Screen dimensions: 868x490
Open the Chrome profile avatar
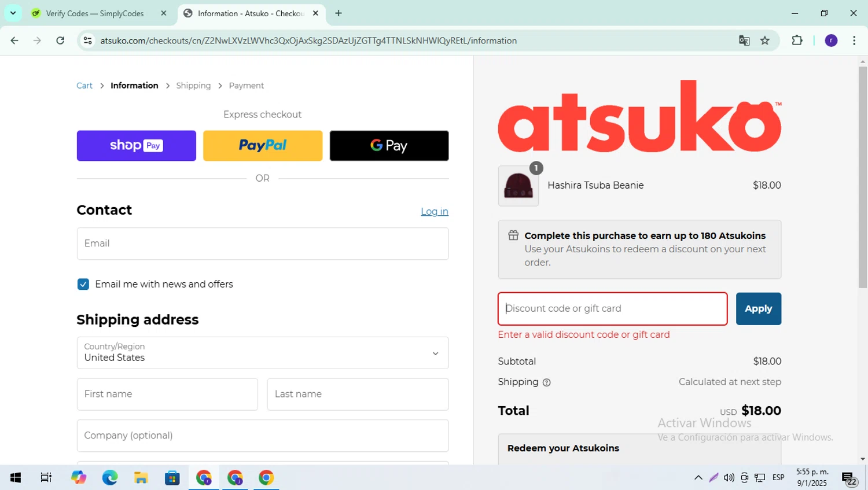(831, 40)
